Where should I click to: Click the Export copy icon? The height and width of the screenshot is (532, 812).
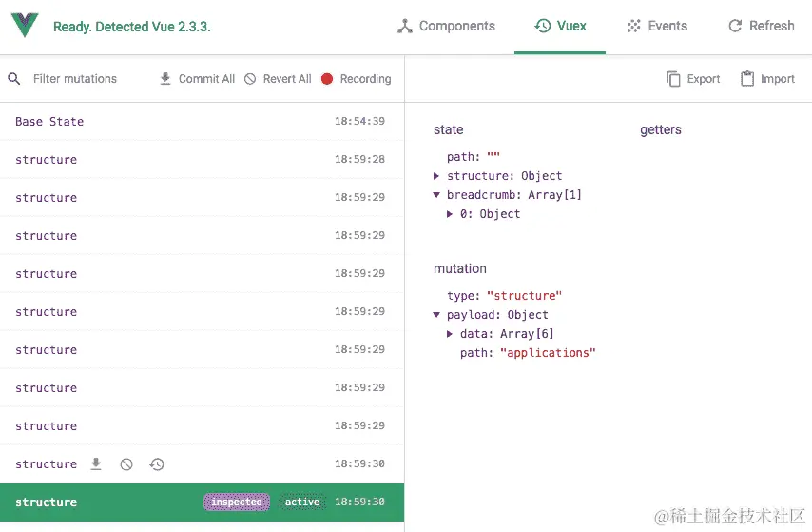[673, 79]
